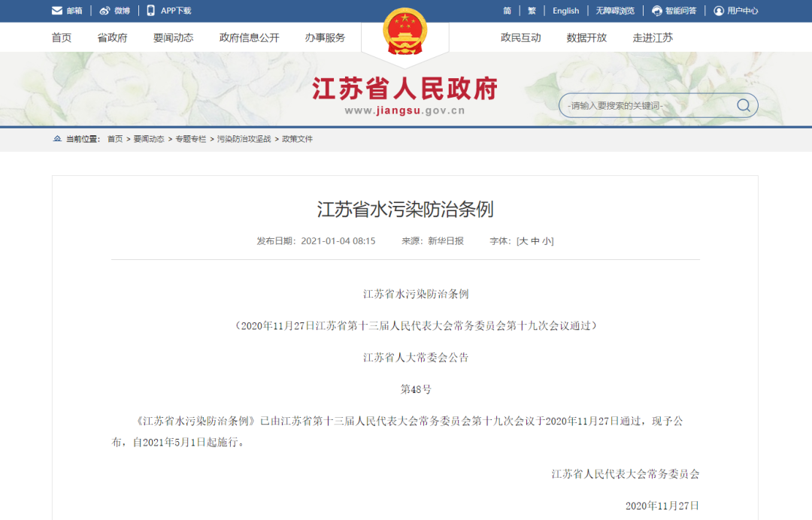Go to 要闻动态 in main navigation
This screenshot has height=520, width=812.
173,38
